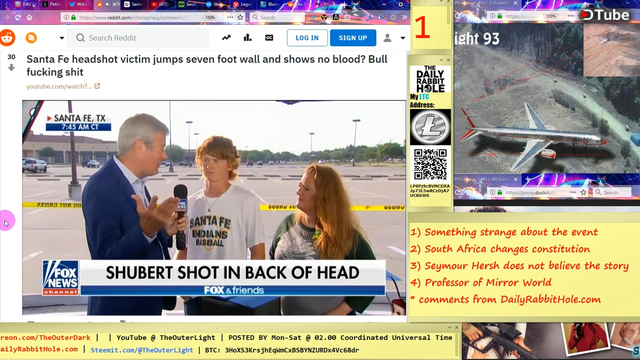Close the JPEG image tab in upper right browser

tap(516, 3)
